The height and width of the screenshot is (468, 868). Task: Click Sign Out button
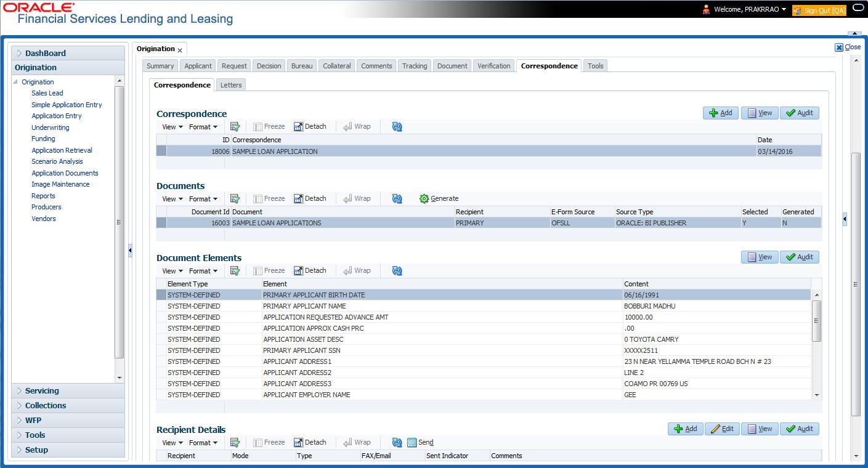click(819, 10)
